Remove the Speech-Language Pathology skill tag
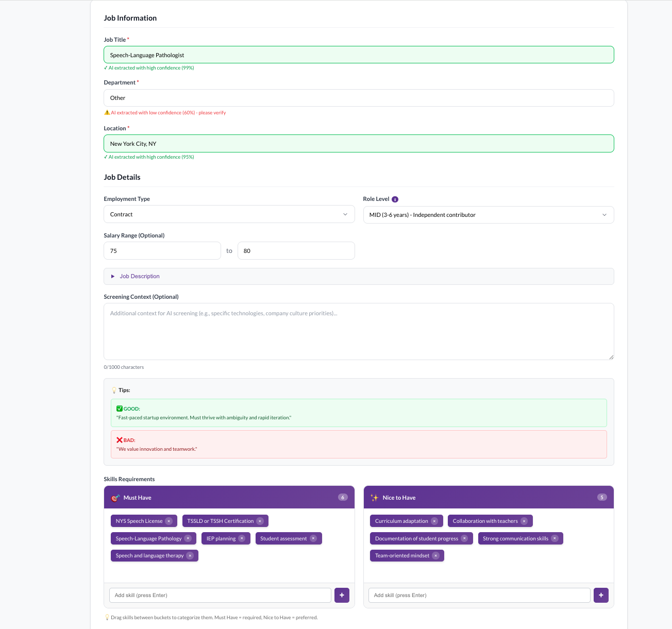Image resolution: width=672 pixels, height=629 pixels. pyautogui.click(x=188, y=538)
